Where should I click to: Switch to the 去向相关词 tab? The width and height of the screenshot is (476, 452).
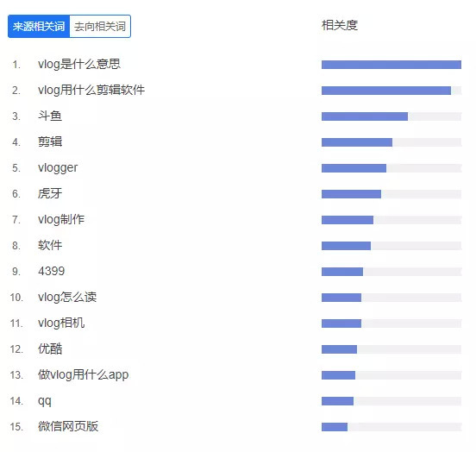[x=100, y=27]
